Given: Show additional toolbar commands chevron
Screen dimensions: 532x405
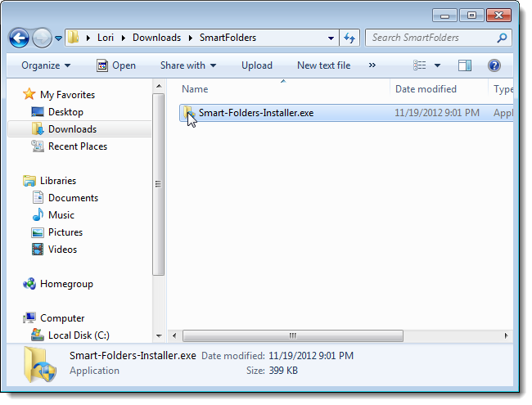Looking at the screenshot, I should click(x=372, y=65).
